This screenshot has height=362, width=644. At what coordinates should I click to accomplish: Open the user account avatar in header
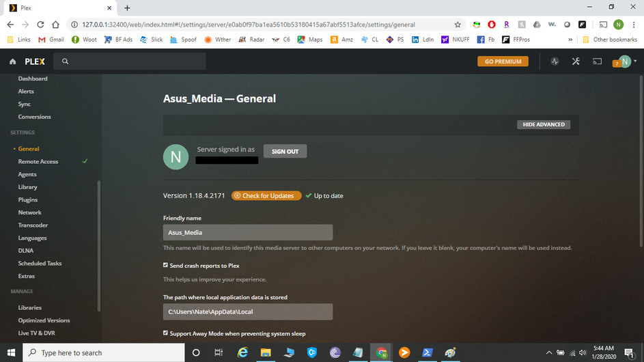tap(625, 61)
